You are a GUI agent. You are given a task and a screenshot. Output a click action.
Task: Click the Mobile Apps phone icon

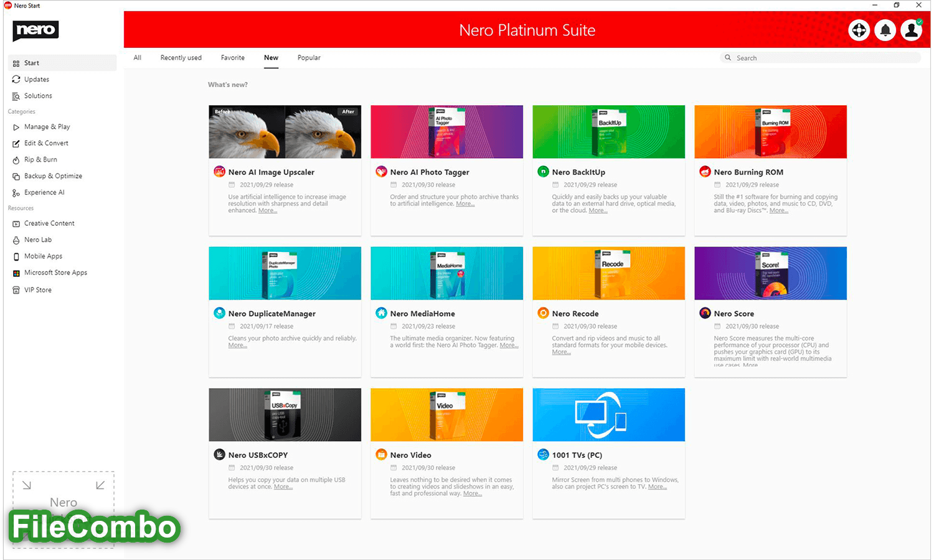(x=16, y=256)
